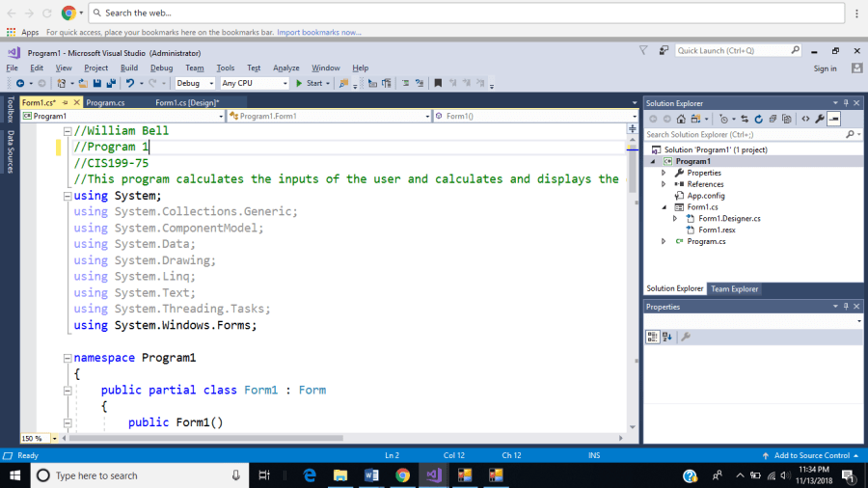Image resolution: width=868 pixels, height=488 pixels.
Task: Toggle auto-hide pin for Properties panel
Action: coord(846,307)
